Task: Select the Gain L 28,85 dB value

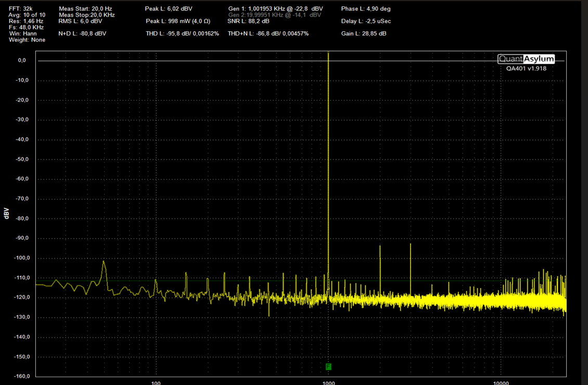Action: coord(364,33)
